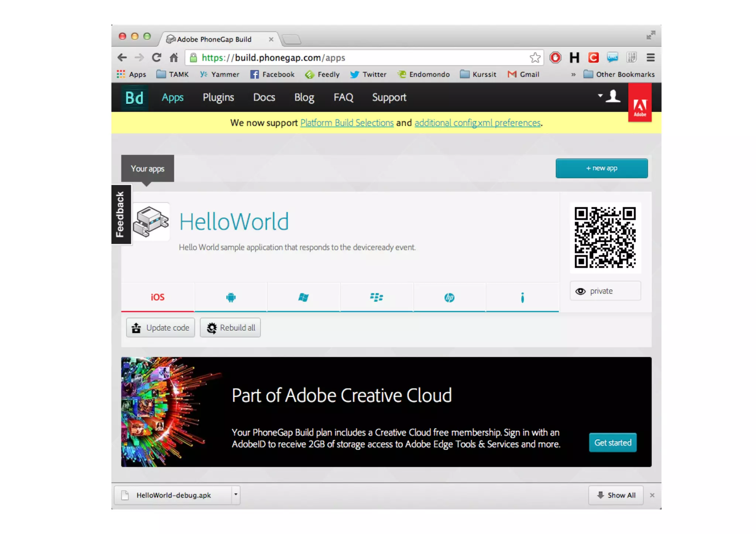Screen dimensions: 756x534
Task: Select the Symbian platform tab
Action: (x=522, y=297)
